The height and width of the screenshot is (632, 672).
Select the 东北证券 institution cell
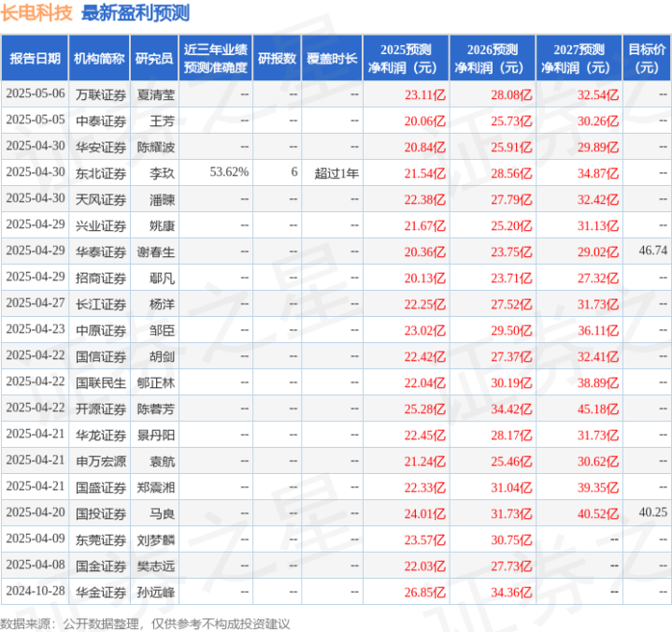[x=101, y=173]
